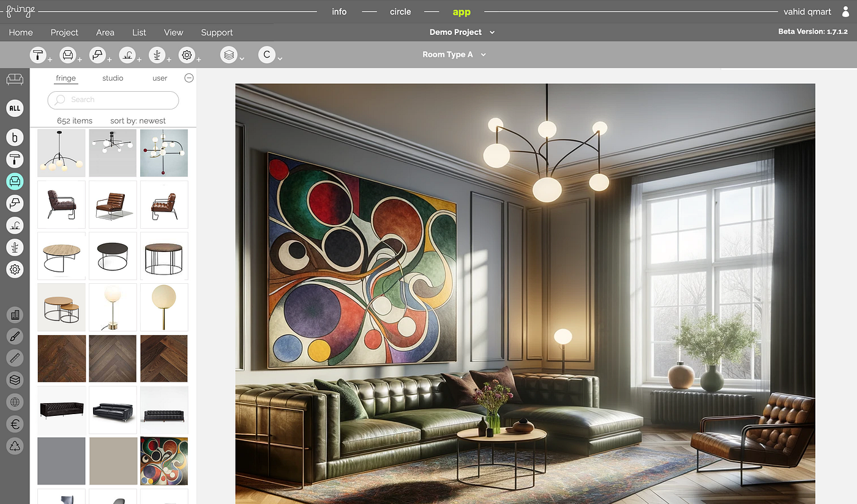Open the user profile icon
857x504 pixels.
[845, 12]
